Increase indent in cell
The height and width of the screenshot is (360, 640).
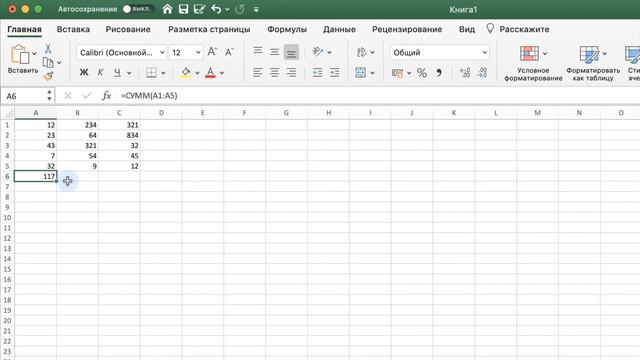click(334, 73)
